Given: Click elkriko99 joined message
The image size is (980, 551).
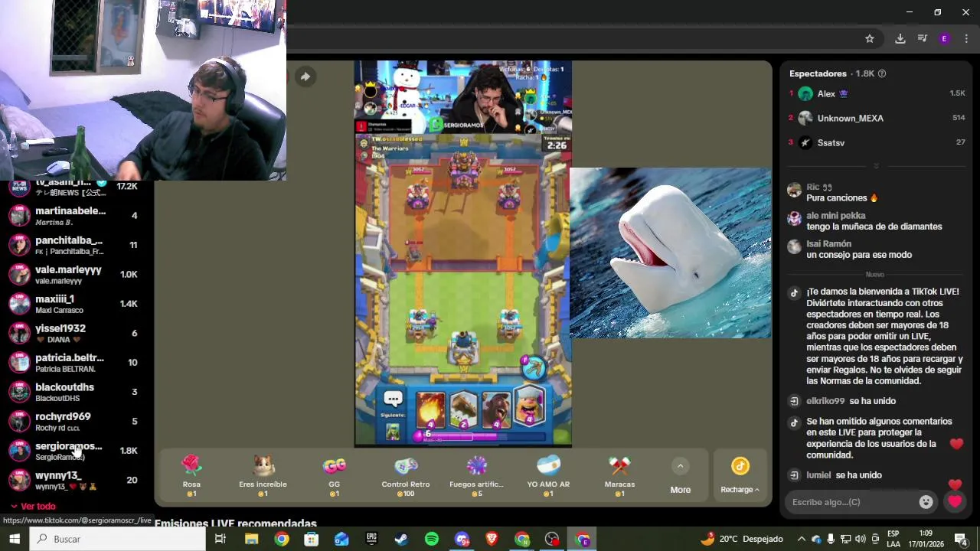Looking at the screenshot, I should (851, 401).
